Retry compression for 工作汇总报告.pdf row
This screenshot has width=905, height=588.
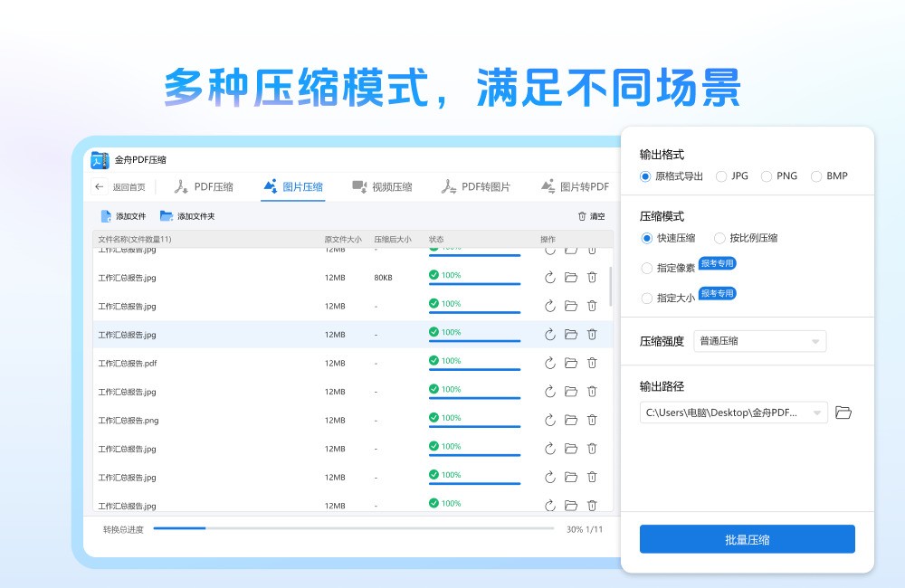pos(549,362)
